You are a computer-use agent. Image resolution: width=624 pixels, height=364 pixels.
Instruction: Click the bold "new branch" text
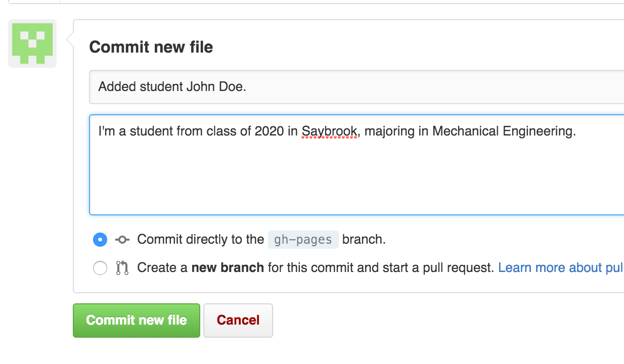click(x=228, y=267)
